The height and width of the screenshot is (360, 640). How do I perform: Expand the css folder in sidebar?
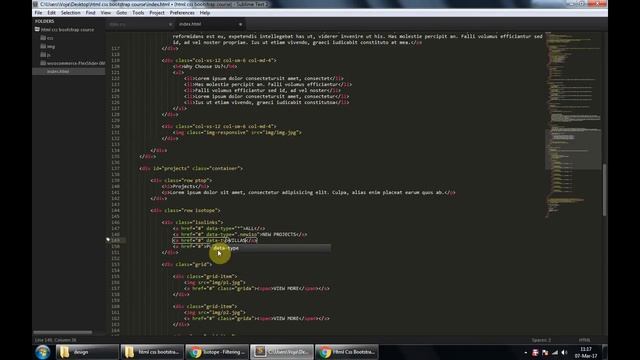tap(50, 38)
